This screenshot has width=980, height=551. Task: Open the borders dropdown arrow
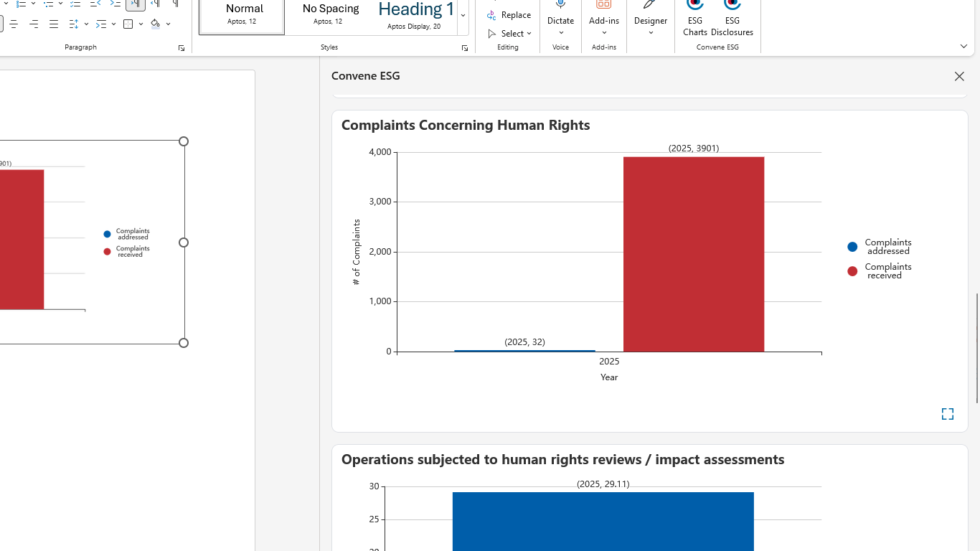tap(141, 24)
